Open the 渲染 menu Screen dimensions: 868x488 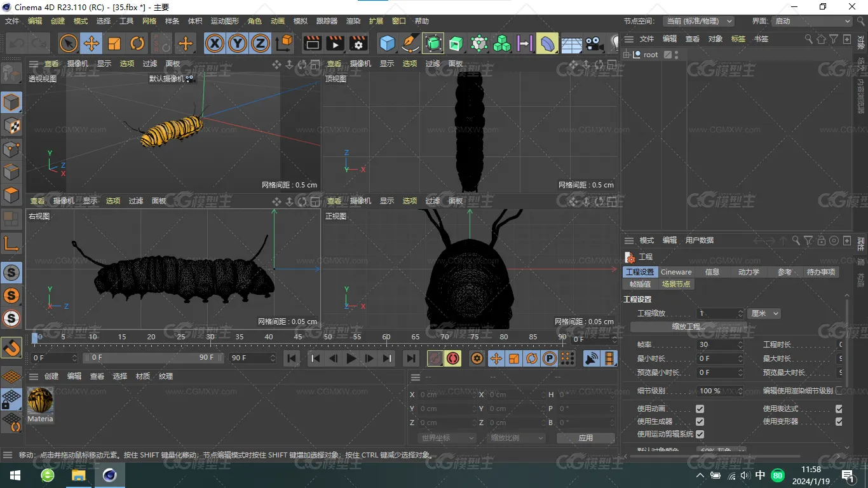(x=353, y=21)
